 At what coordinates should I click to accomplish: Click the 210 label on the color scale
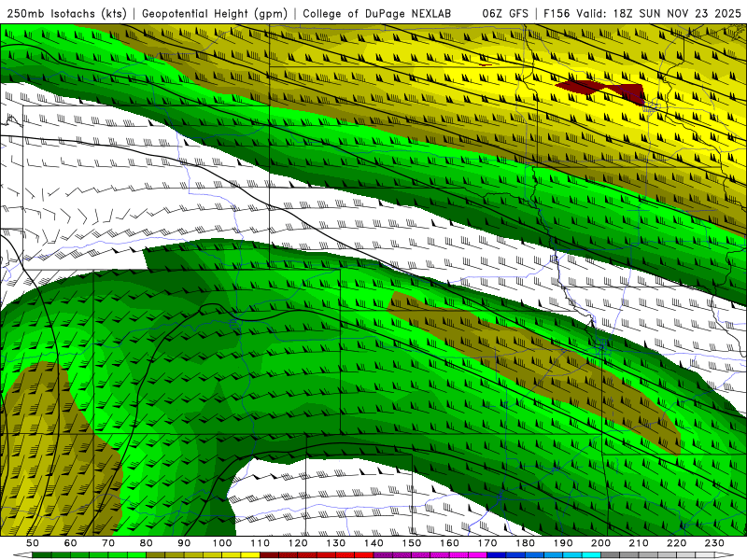[x=639, y=543]
